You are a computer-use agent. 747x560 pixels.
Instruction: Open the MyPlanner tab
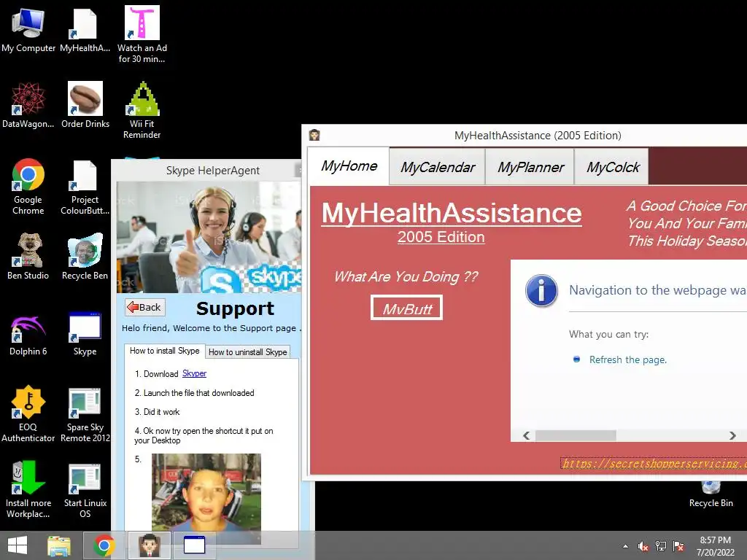pyautogui.click(x=530, y=167)
